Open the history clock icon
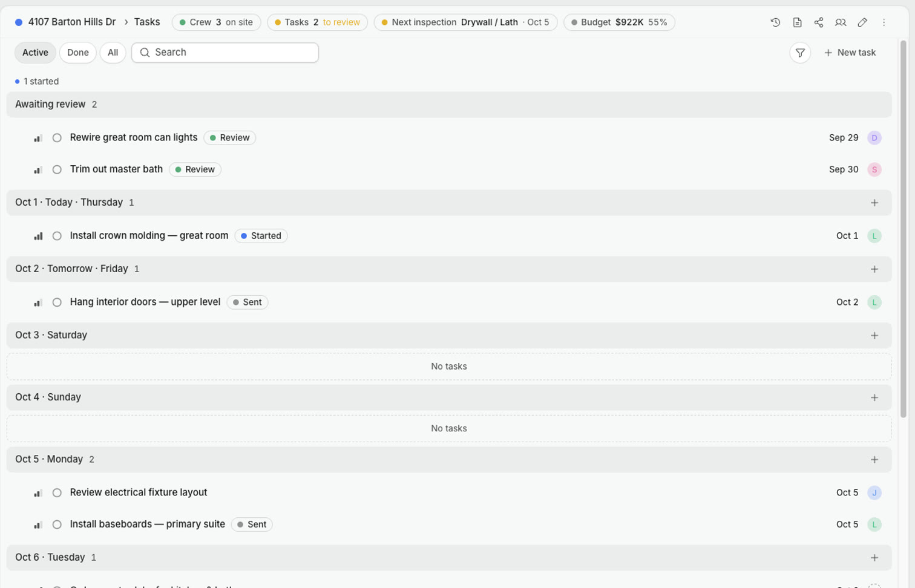 pyautogui.click(x=775, y=22)
